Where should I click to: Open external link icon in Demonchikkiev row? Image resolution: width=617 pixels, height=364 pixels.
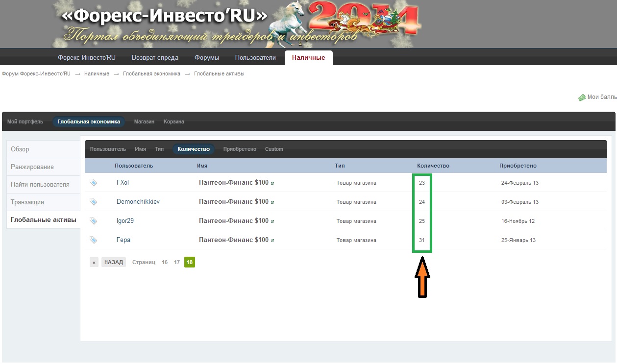coord(272,202)
